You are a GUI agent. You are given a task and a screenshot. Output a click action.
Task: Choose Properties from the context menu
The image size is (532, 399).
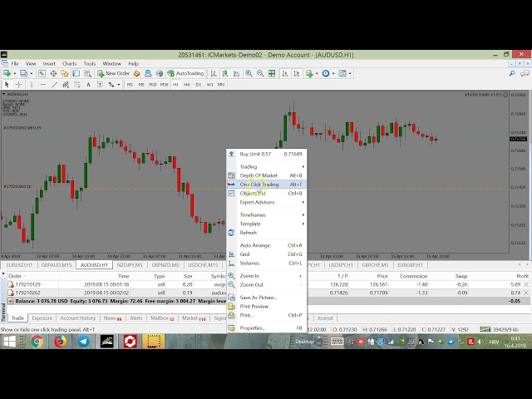(253, 328)
